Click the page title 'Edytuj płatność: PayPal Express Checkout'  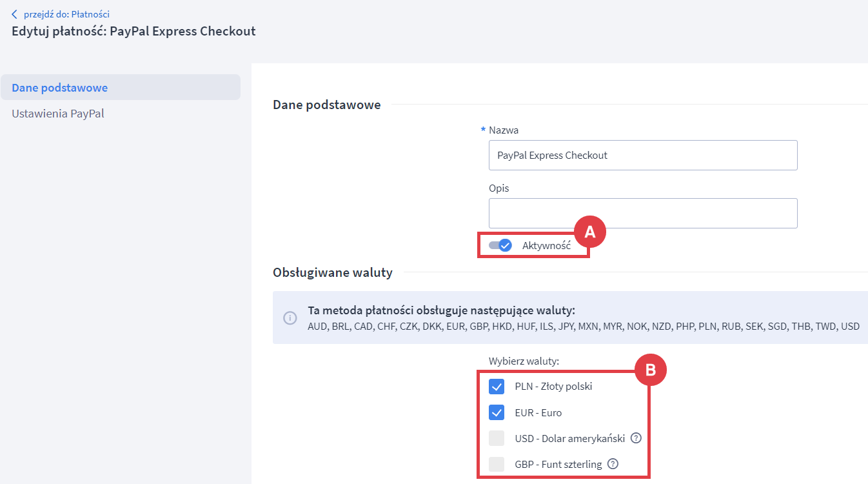pos(133,31)
